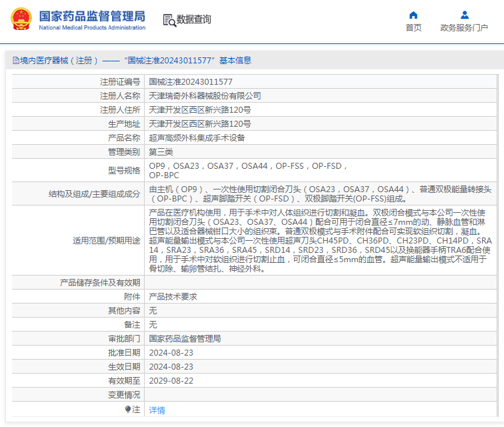504x427 pixels.
Task: Click National Medical Products Administration subtitle
Action: [92, 27]
